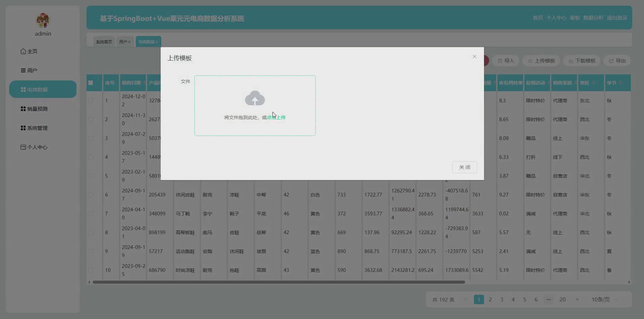The height and width of the screenshot is (319, 644).
Task: Switch to the 用户 tab
Action: (124, 41)
